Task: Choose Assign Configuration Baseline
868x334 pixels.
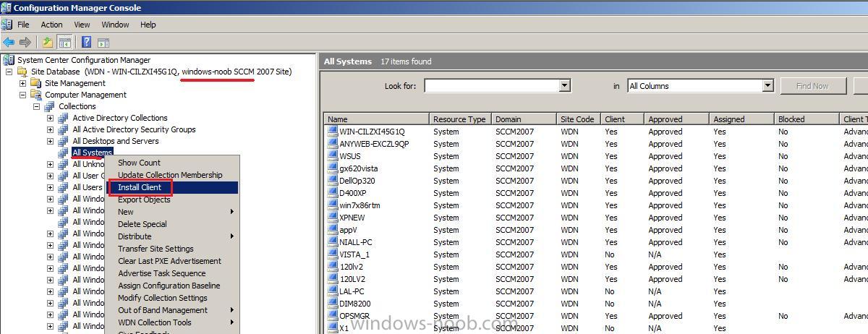Action: click(x=173, y=286)
